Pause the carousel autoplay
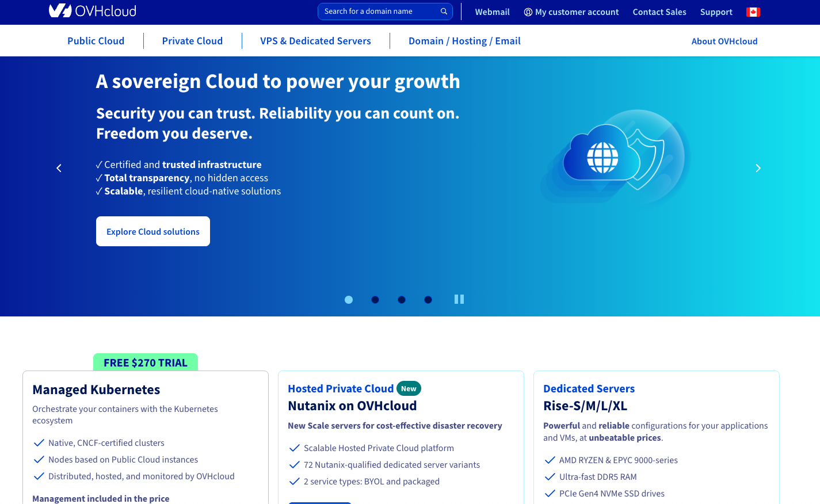 click(x=459, y=299)
